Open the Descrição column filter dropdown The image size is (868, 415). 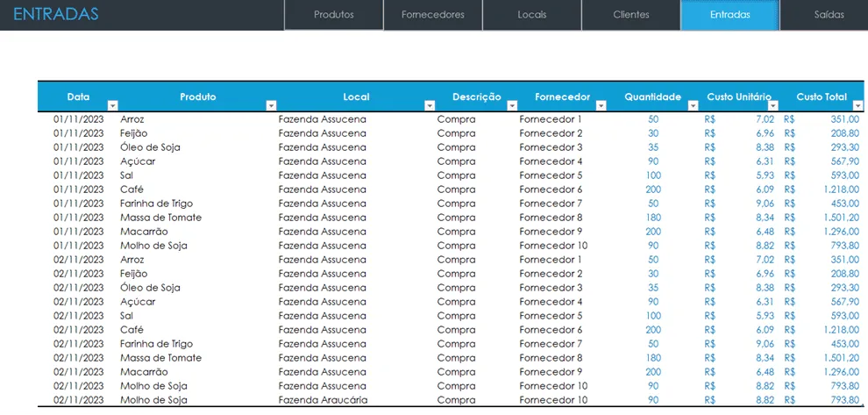point(512,106)
